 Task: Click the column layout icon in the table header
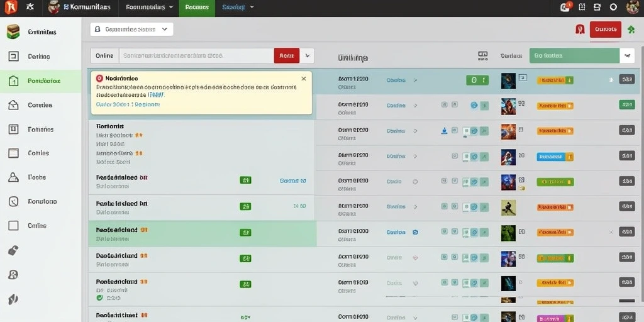[483, 55]
